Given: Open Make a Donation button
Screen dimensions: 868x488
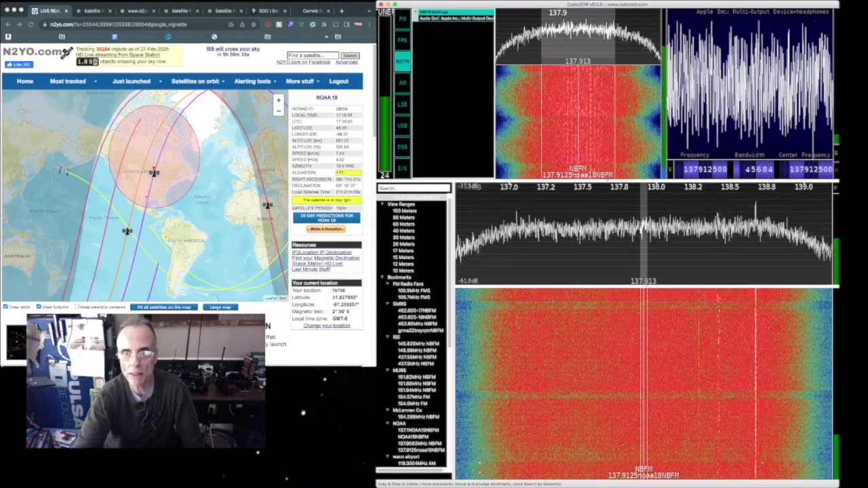Looking at the screenshot, I should click(x=326, y=229).
